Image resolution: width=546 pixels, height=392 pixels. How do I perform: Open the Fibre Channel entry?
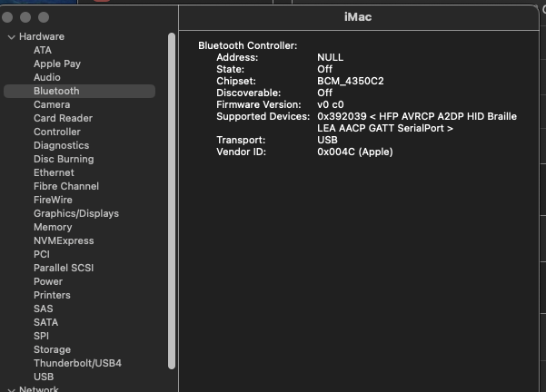pos(66,186)
